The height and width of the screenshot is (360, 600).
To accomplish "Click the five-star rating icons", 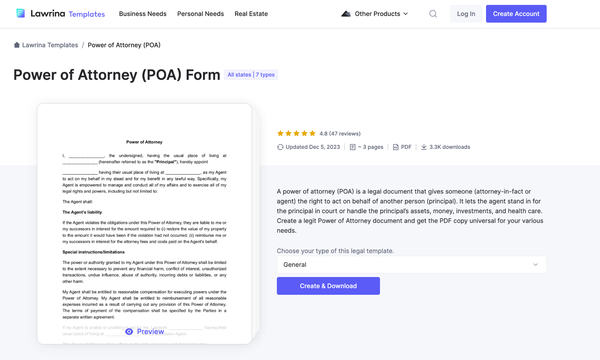I will [296, 133].
